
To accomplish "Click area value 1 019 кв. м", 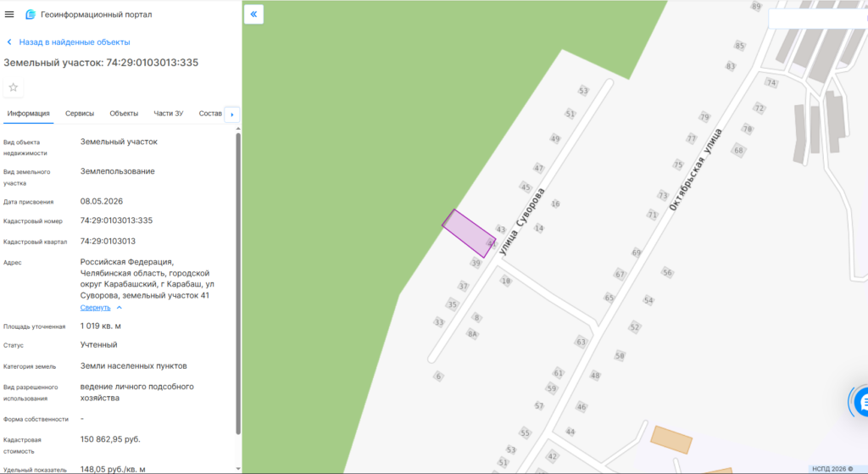I will (x=101, y=326).
